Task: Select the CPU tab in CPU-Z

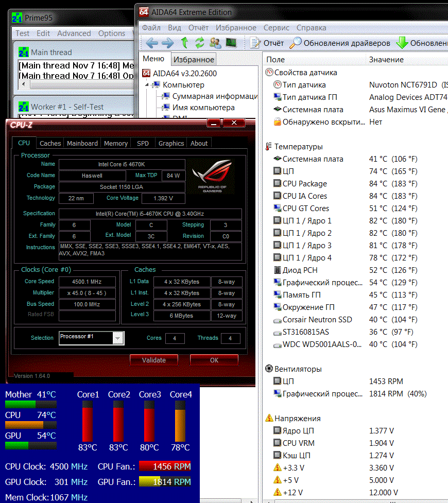Action: (24, 143)
